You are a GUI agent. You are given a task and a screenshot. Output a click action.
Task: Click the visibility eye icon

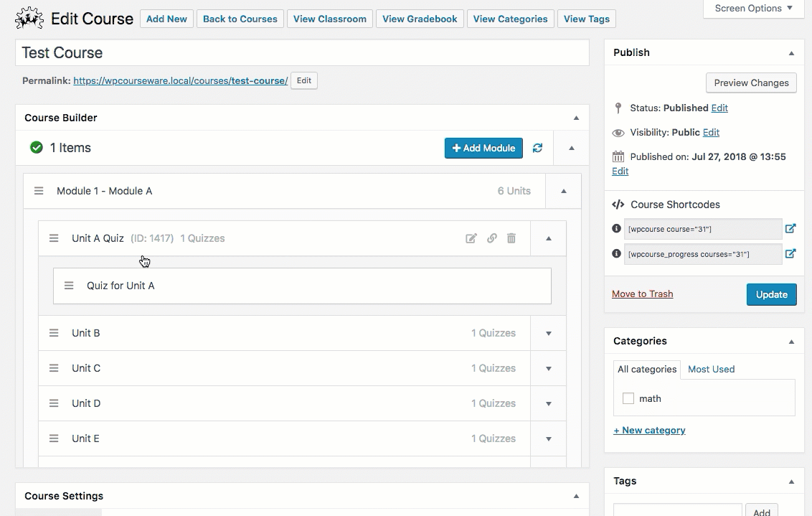(x=618, y=133)
